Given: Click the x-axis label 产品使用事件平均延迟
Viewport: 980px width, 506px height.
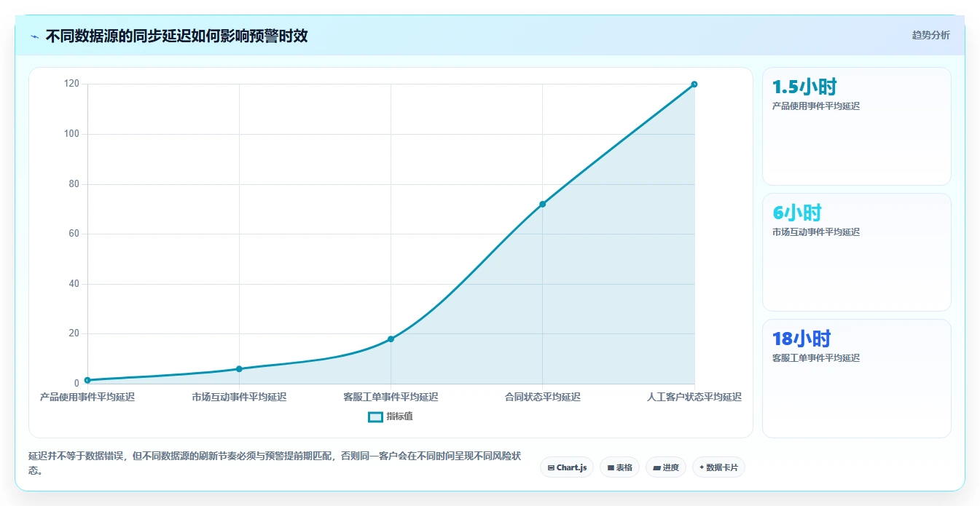Looking at the screenshot, I should coord(87,397).
